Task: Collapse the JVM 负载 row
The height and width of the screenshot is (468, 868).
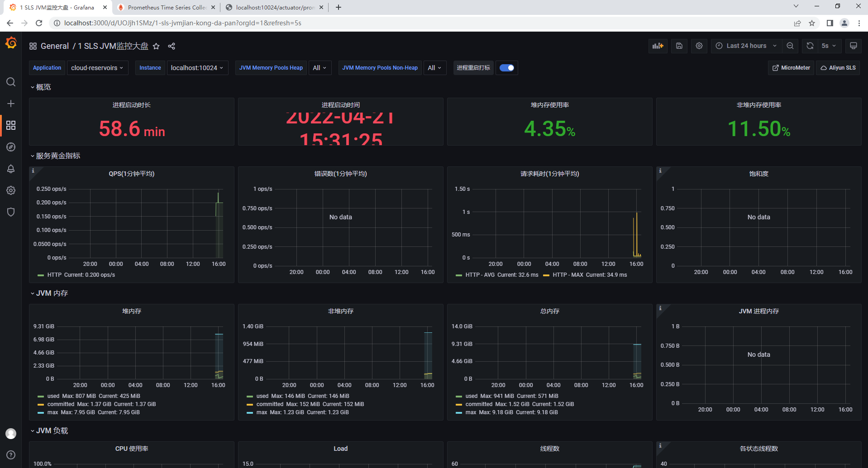Action: coord(49,430)
